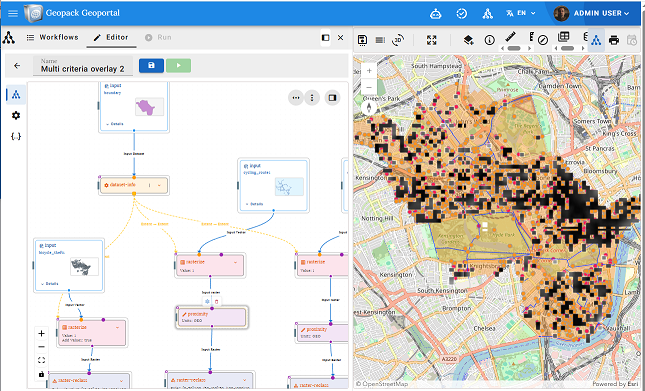Close the workflow panel
Screen dimensions: 645x391
coord(341,37)
